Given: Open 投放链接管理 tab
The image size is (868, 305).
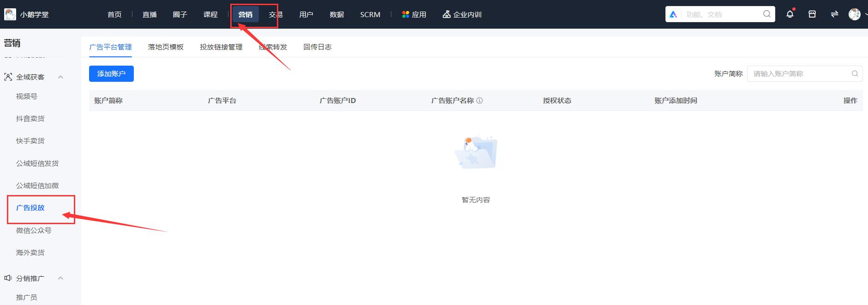Looking at the screenshot, I should (221, 47).
